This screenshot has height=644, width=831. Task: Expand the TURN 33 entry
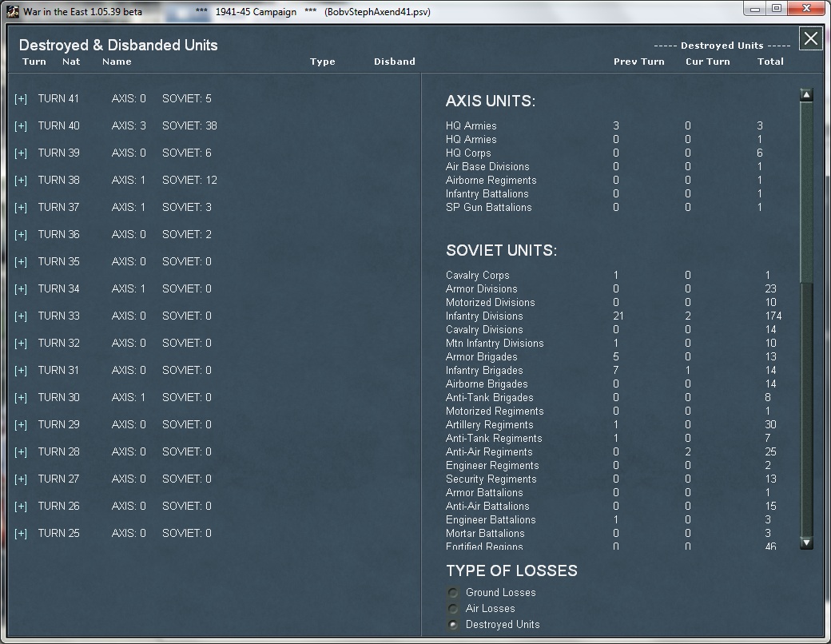(x=21, y=316)
